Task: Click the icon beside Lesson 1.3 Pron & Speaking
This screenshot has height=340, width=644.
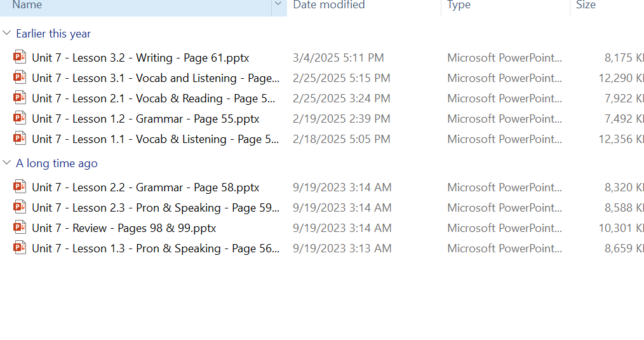Action: pyautogui.click(x=20, y=248)
